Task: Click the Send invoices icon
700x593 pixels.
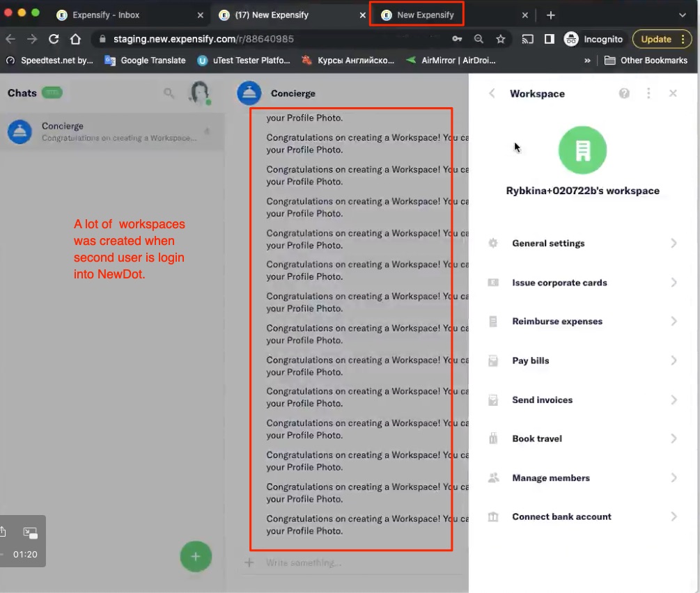Action: [493, 400]
